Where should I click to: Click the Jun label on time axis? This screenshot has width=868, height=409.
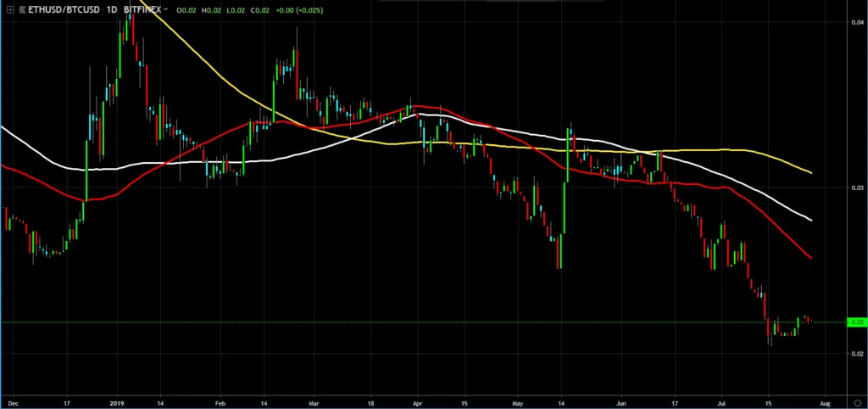click(x=621, y=403)
